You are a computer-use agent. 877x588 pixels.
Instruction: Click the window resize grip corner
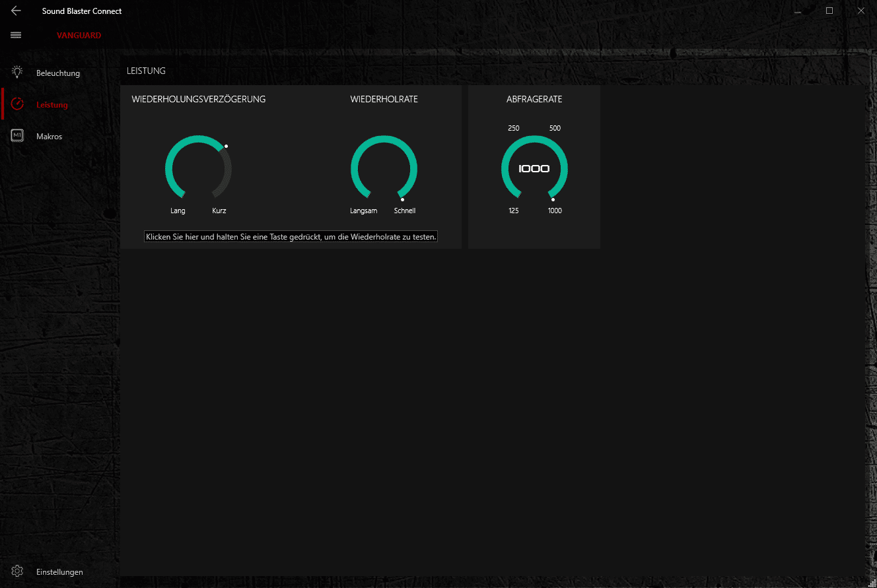(x=872, y=583)
